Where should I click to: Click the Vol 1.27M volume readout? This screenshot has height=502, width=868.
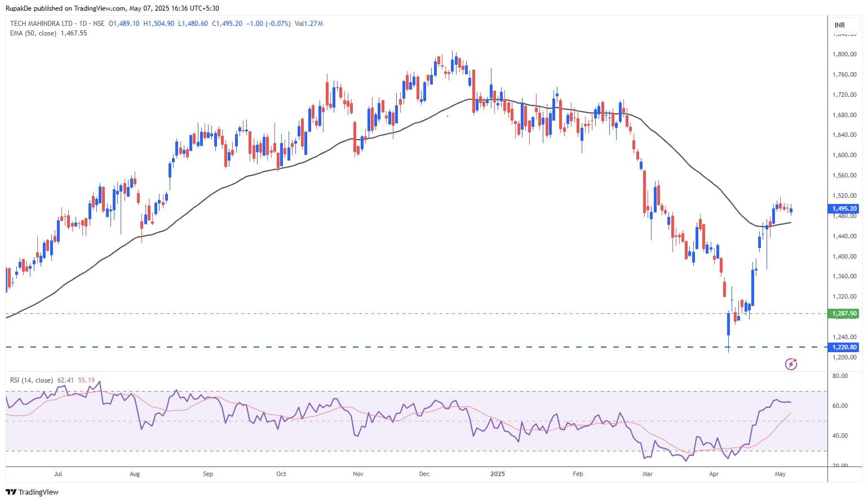[x=309, y=24]
